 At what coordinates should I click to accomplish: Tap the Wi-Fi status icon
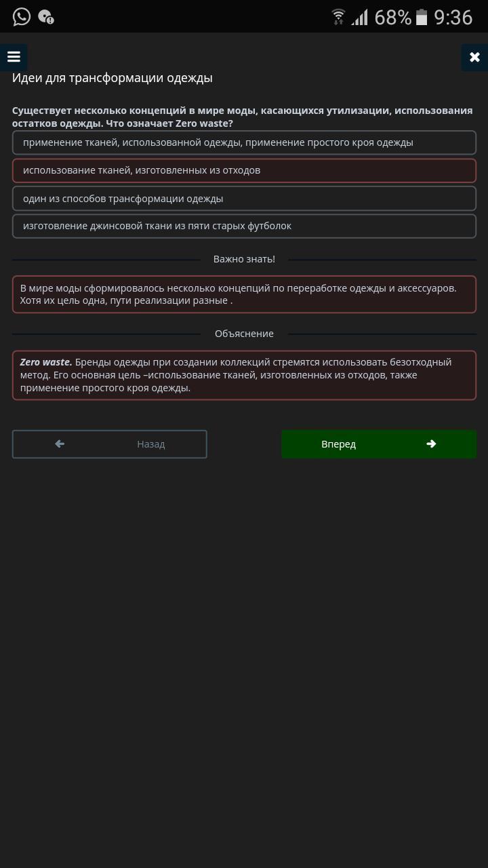(x=338, y=17)
